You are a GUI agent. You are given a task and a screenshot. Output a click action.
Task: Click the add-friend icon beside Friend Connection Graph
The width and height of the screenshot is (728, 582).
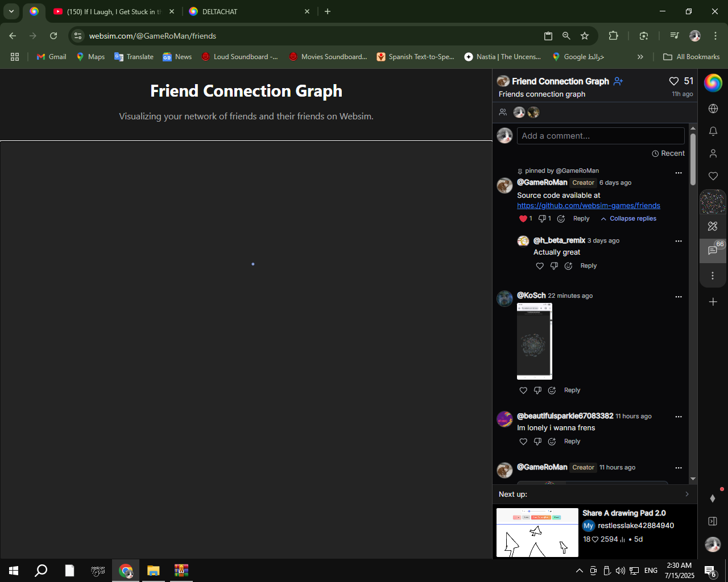(618, 81)
